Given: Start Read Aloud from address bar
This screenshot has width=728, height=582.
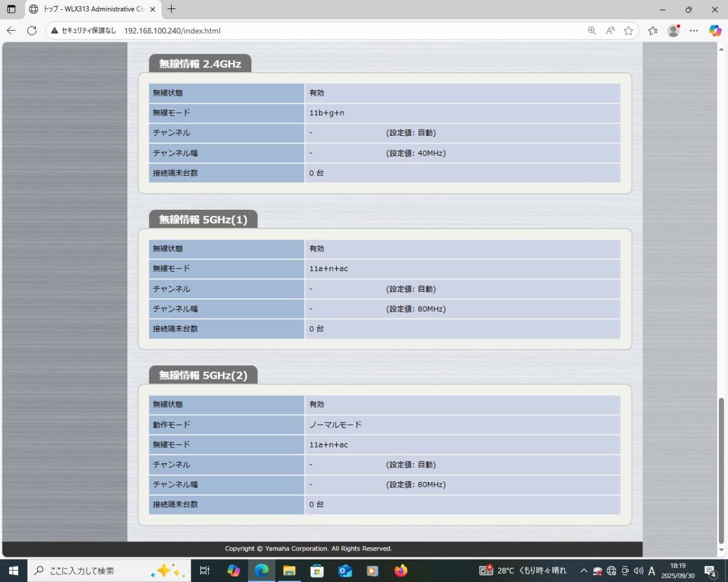Looking at the screenshot, I should click(x=610, y=30).
